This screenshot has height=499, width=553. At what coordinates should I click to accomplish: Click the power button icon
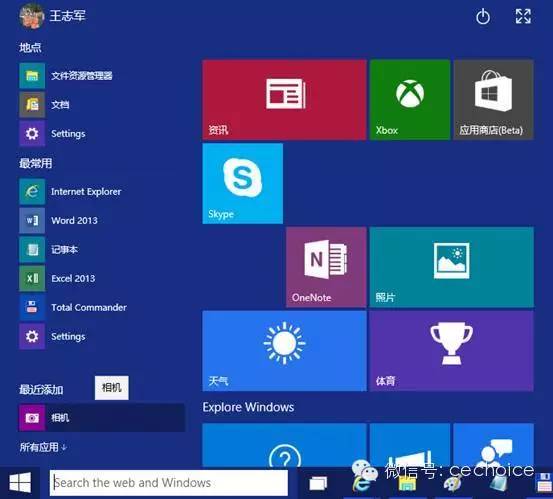[483, 17]
